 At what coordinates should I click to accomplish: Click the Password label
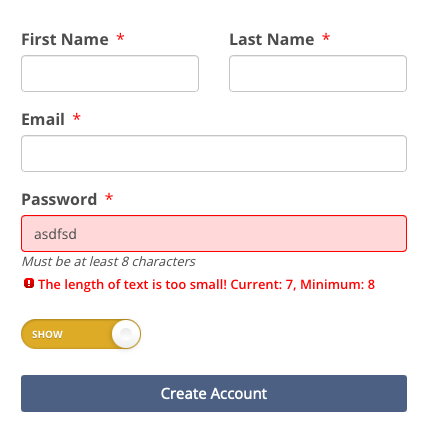tap(59, 199)
